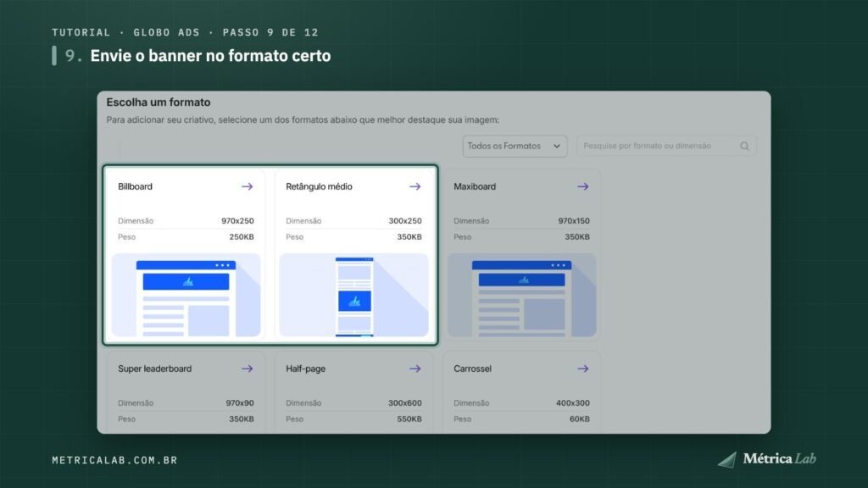This screenshot has height=488, width=868.
Task: Select the Maxiboard preview thumbnail
Action: (521, 295)
